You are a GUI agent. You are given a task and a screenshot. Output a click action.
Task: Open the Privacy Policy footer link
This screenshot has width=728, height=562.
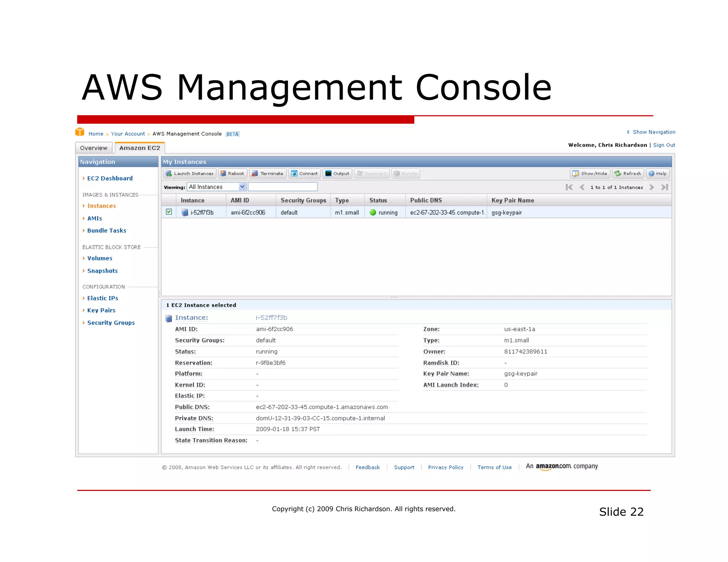pyautogui.click(x=446, y=467)
